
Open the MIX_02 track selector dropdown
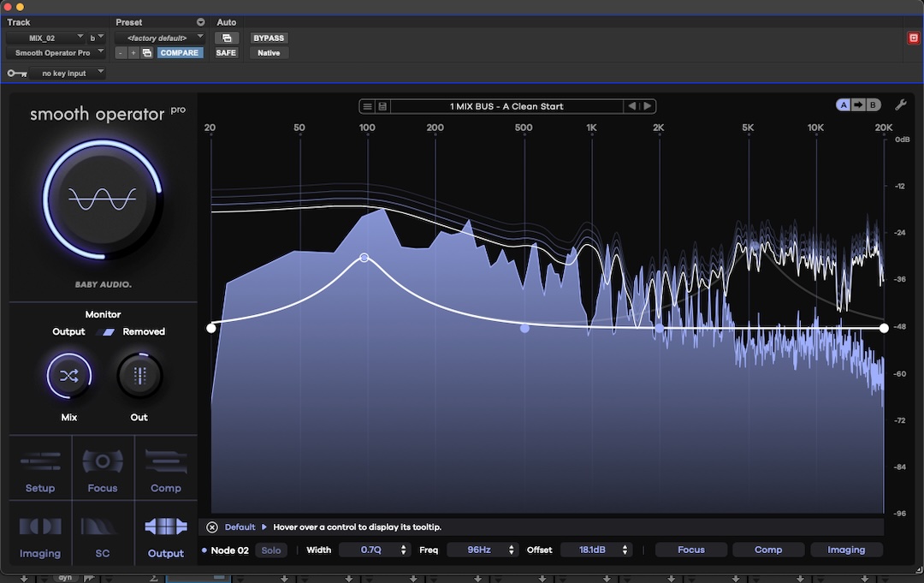tap(45, 39)
